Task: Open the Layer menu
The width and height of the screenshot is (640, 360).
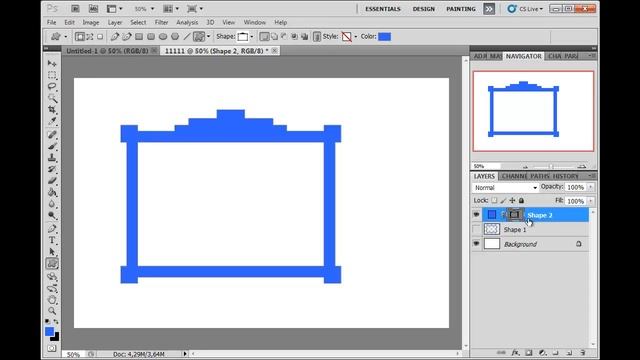Action: [x=115, y=22]
